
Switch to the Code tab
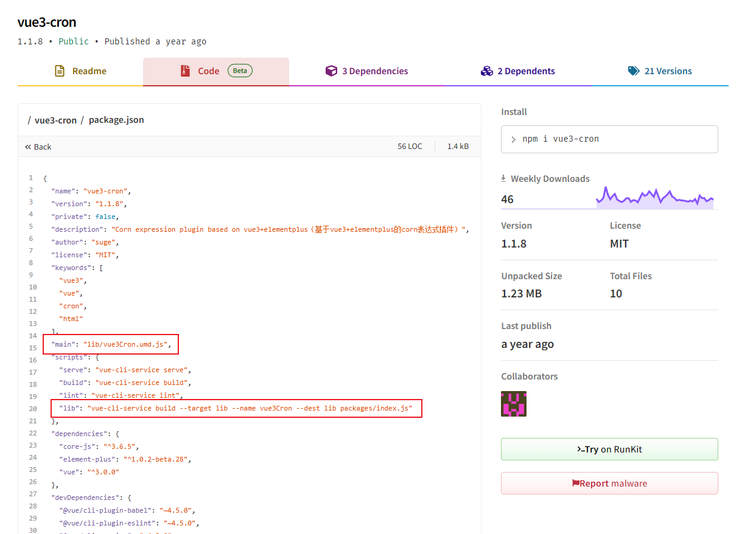(216, 71)
